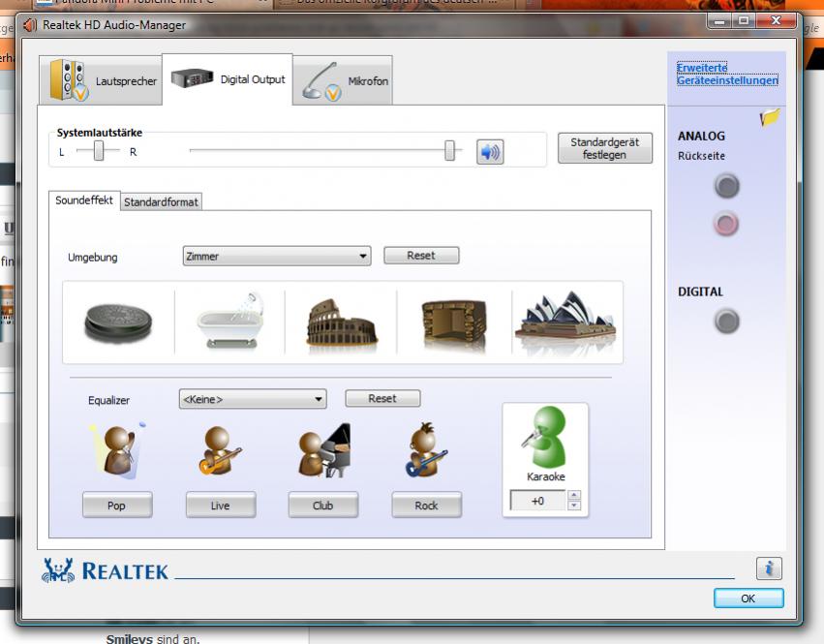Apply the Club equalizer button
The image size is (824, 644).
(x=323, y=506)
